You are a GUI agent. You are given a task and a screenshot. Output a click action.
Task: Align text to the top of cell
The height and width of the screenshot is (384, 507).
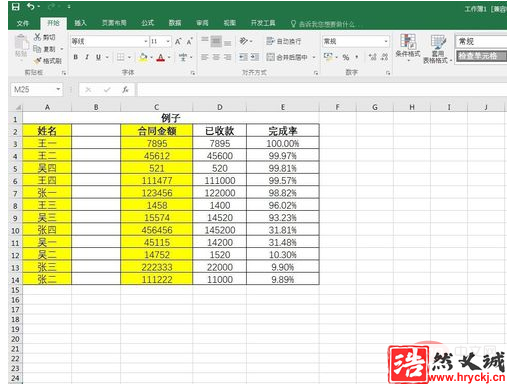click(205, 41)
